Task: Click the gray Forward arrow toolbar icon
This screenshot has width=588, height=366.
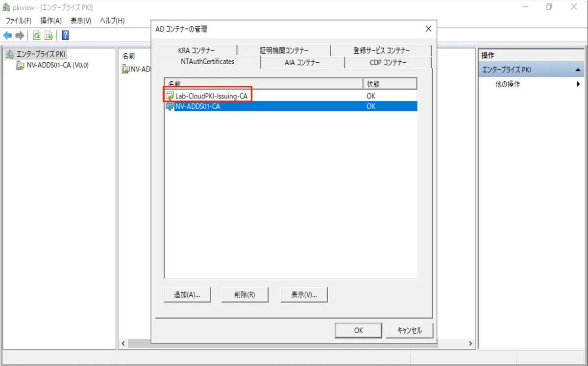Action: click(x=20, y=35)
